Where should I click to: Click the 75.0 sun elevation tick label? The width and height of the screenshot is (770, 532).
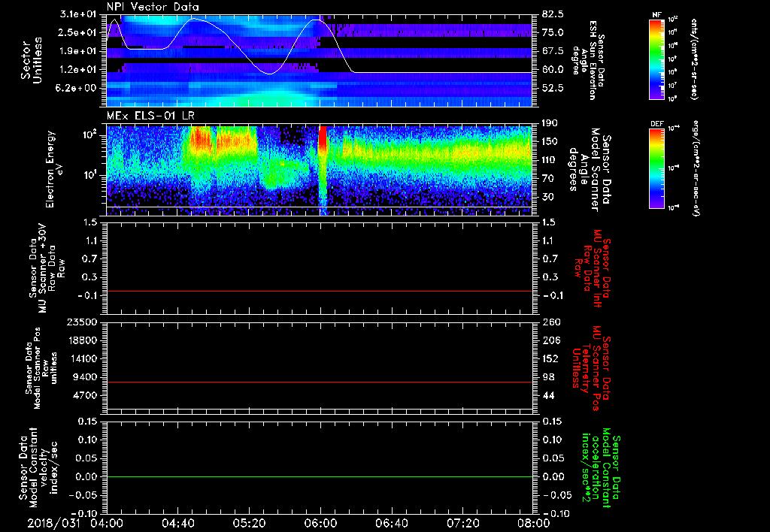[x=553, y=32]
